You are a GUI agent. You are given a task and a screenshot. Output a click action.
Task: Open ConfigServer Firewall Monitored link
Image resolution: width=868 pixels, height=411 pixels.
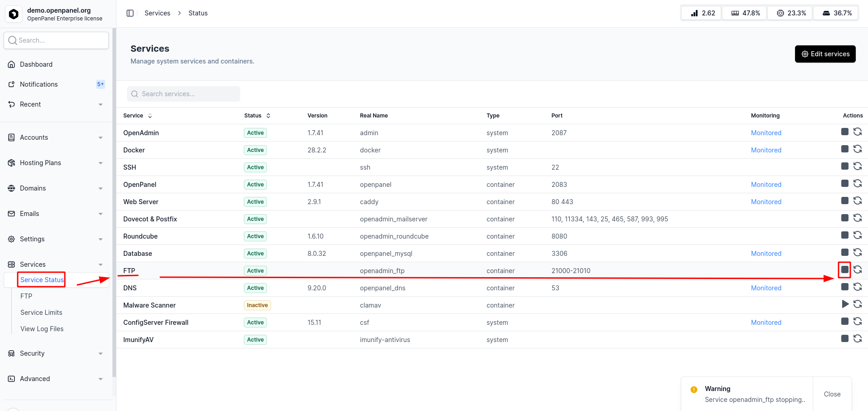[766, 323]
